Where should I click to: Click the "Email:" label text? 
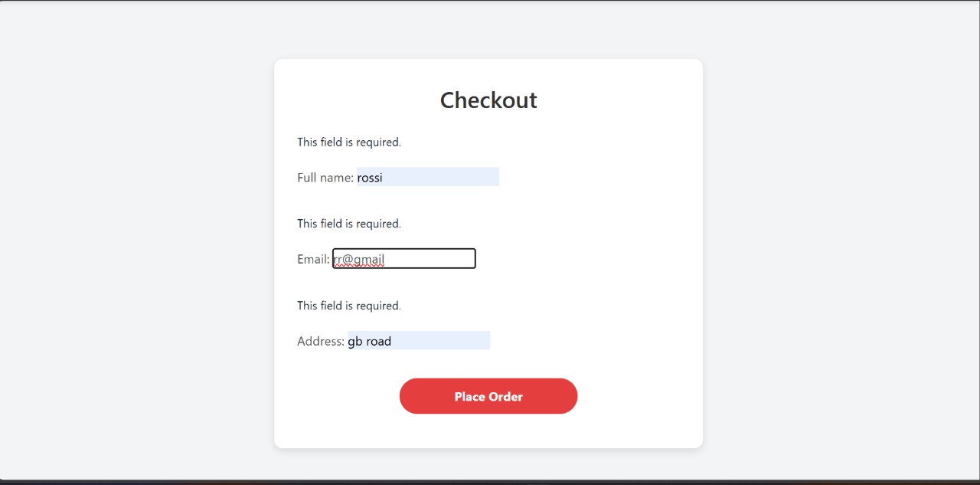pyautogui.click(x=313, y=260)
